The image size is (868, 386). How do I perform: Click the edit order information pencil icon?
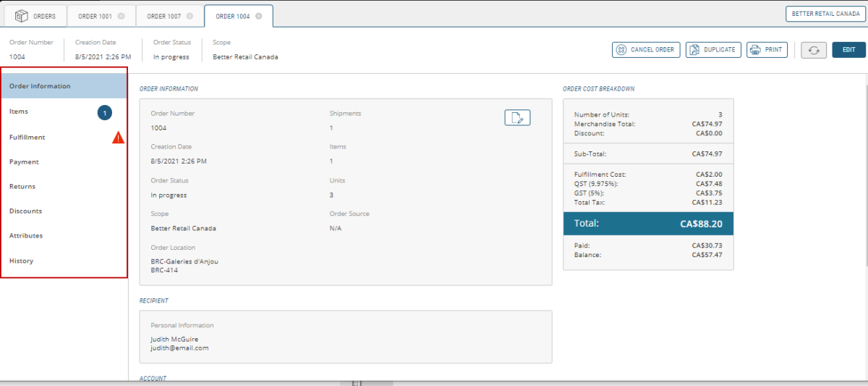pos(517,118)
